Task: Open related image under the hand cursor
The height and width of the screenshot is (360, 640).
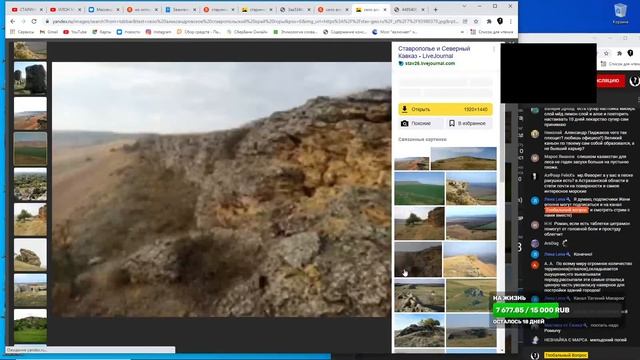Action: tap(418, 259)
